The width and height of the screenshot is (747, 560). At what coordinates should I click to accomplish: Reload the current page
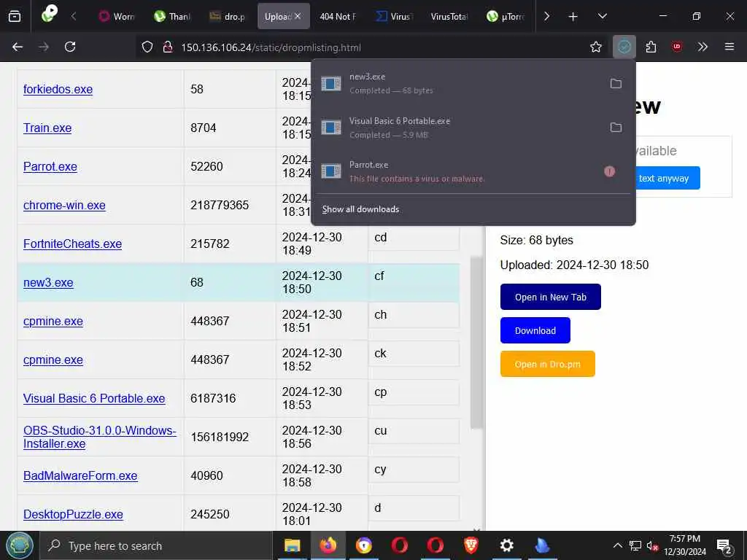coord(70,47)
